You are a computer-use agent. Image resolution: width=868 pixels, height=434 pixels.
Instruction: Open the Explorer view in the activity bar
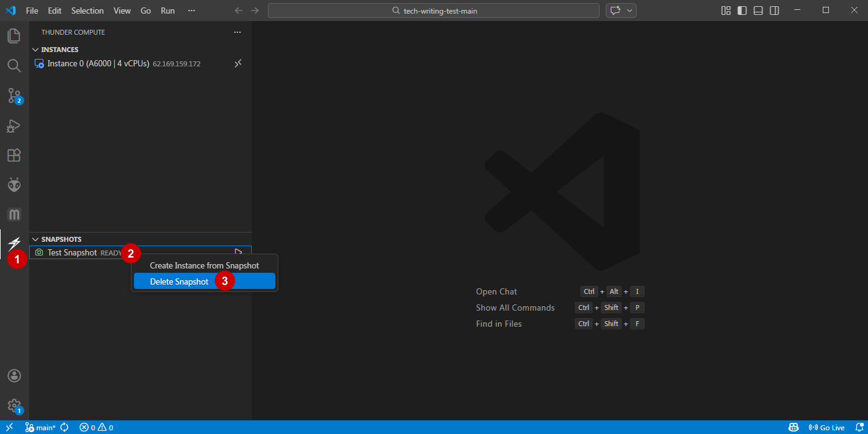[14, 36]
